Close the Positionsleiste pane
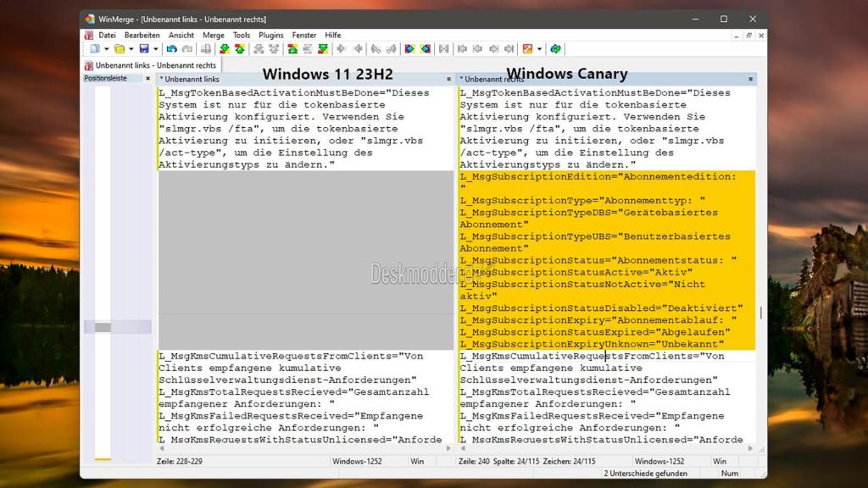 [147, 79]
